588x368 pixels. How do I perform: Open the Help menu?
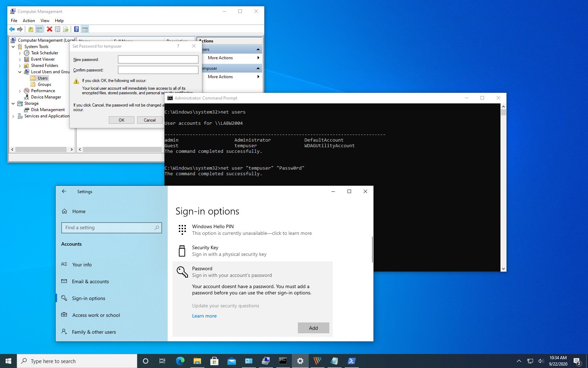click(59, 21)
